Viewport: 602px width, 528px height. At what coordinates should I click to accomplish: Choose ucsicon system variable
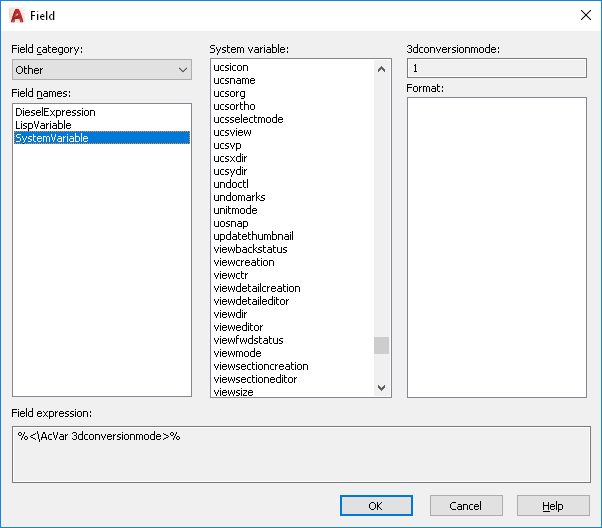coord(231,67)
